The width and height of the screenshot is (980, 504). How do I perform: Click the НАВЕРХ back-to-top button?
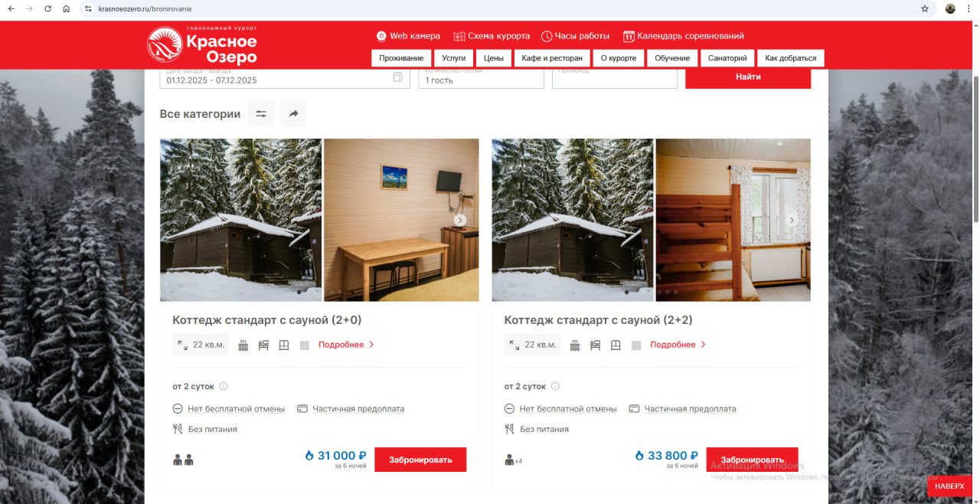[949, 486]
